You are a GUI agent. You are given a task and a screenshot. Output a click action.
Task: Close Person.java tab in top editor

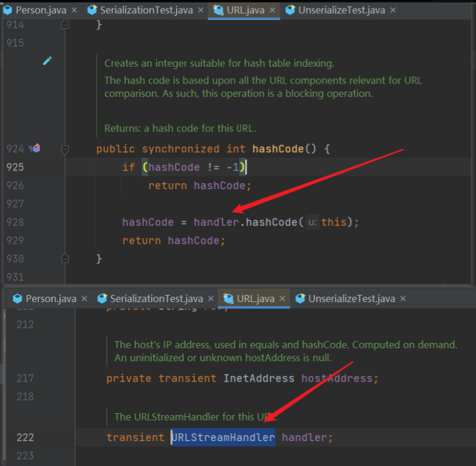(74, 10)
